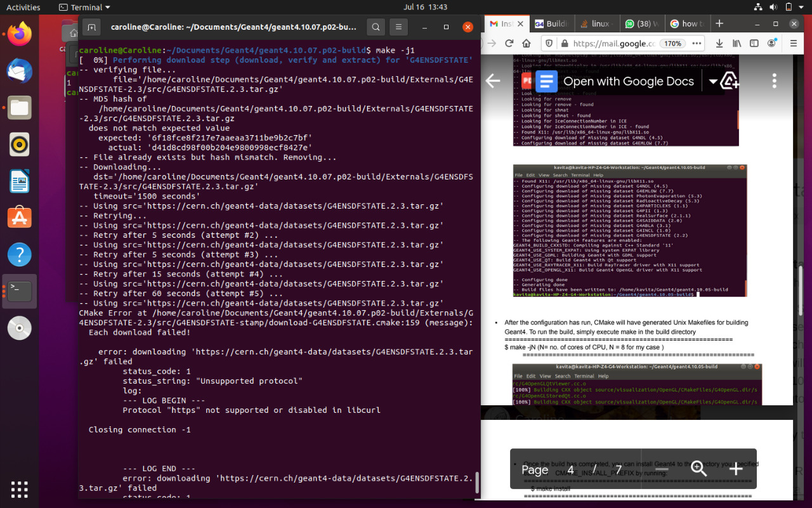This screenshot has width=812, height=508.
Task: Click the terminal search icon
Action: tap(376, 27)
